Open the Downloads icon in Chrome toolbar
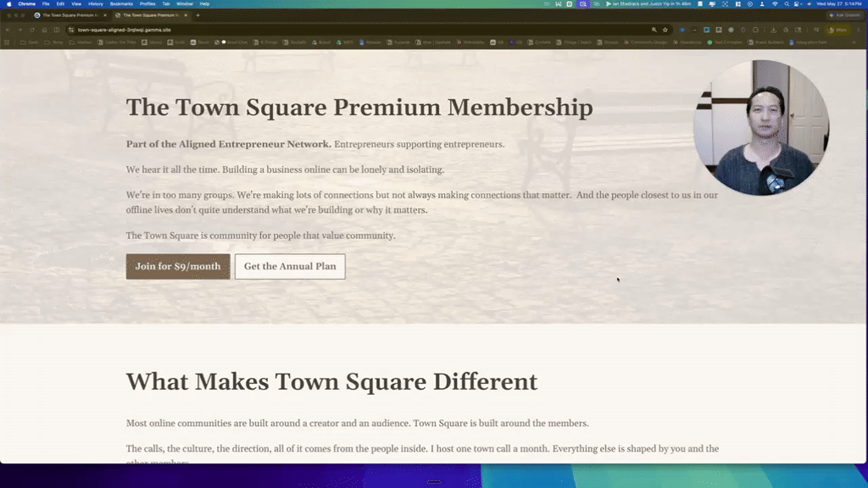The width and height of the screenshot is (868, 488). coord(773,30)
